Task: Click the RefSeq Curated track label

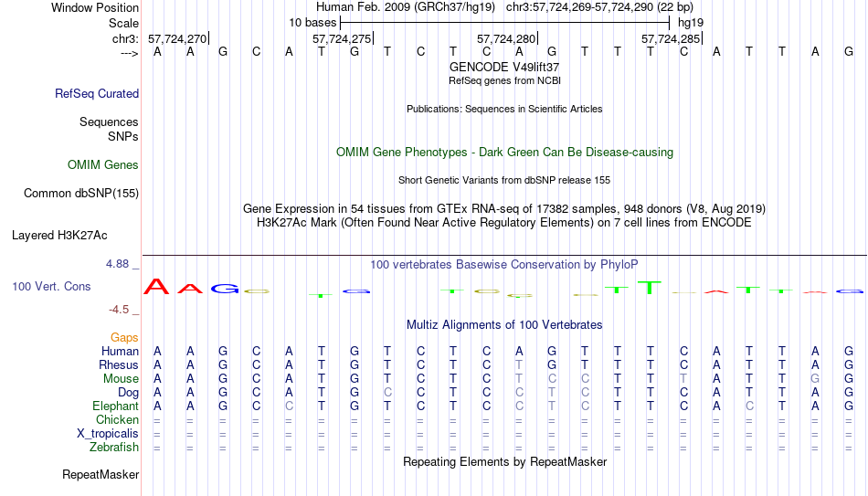Action: click(x=96, y=93)
